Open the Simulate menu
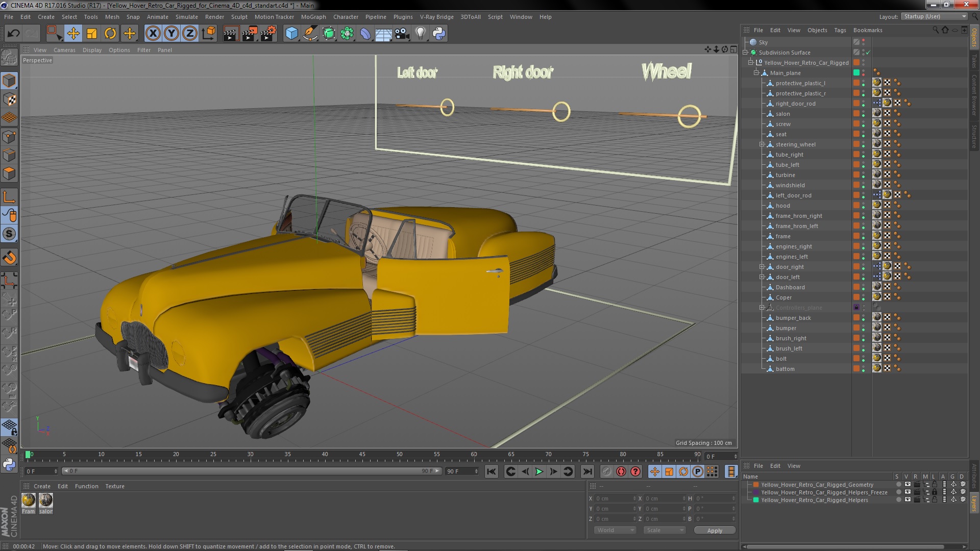980x551 pixels. tap(187, 17)
